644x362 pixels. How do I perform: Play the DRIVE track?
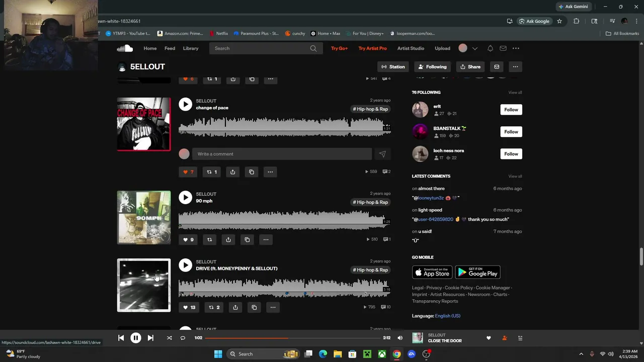point(185,265)
